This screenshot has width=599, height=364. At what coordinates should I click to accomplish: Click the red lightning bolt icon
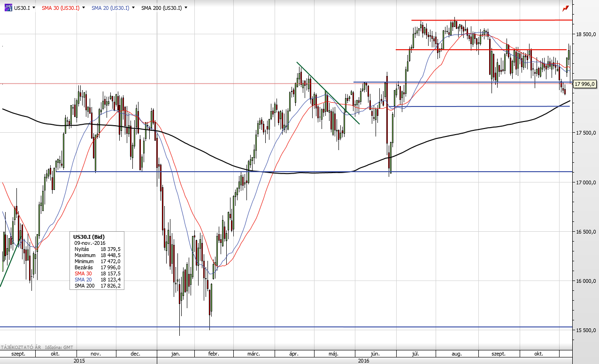pyautogui.click(x=566, y=8)
